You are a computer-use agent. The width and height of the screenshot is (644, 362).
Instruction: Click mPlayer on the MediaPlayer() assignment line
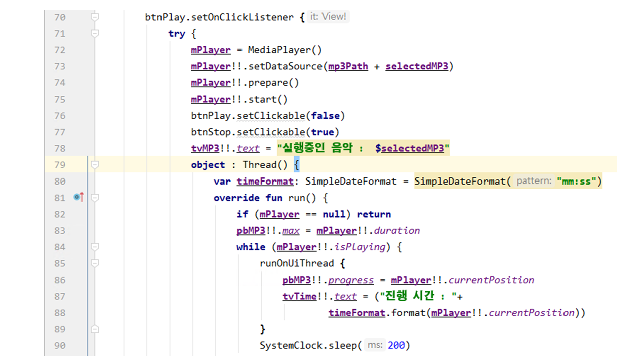[211, 50]
